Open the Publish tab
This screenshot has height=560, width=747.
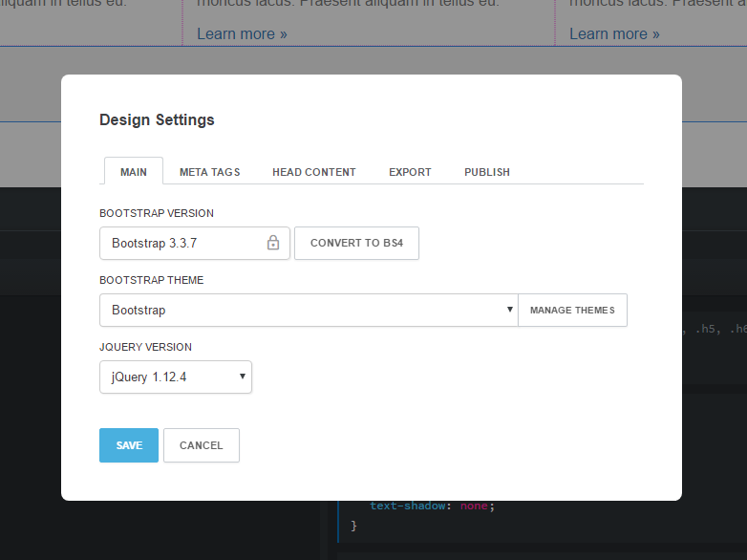[487, 172]
